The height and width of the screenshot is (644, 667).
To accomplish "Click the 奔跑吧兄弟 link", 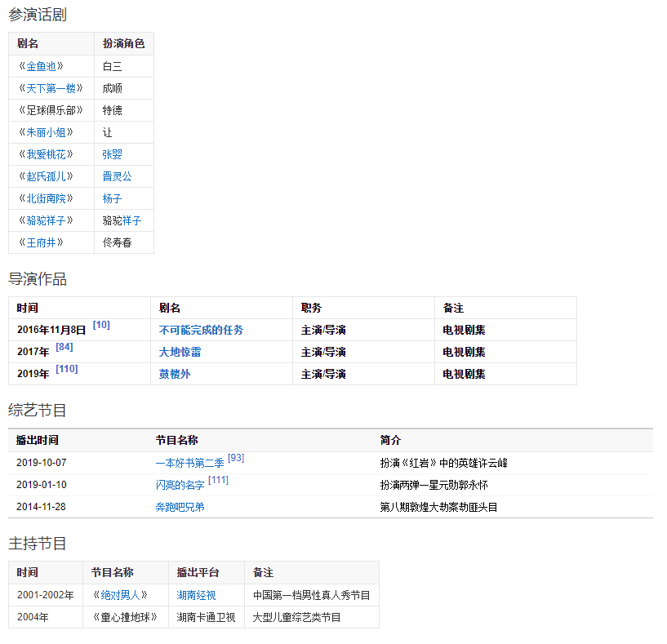I will 180,507.
